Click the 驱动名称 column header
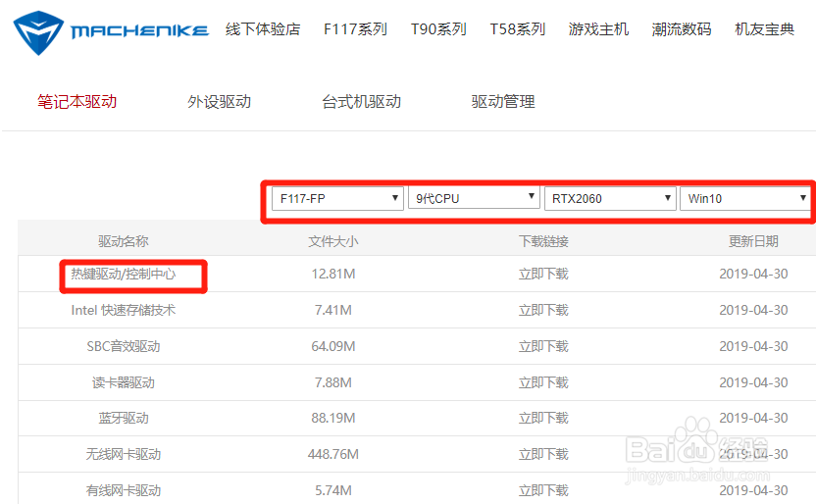 (x=124, y=241)
